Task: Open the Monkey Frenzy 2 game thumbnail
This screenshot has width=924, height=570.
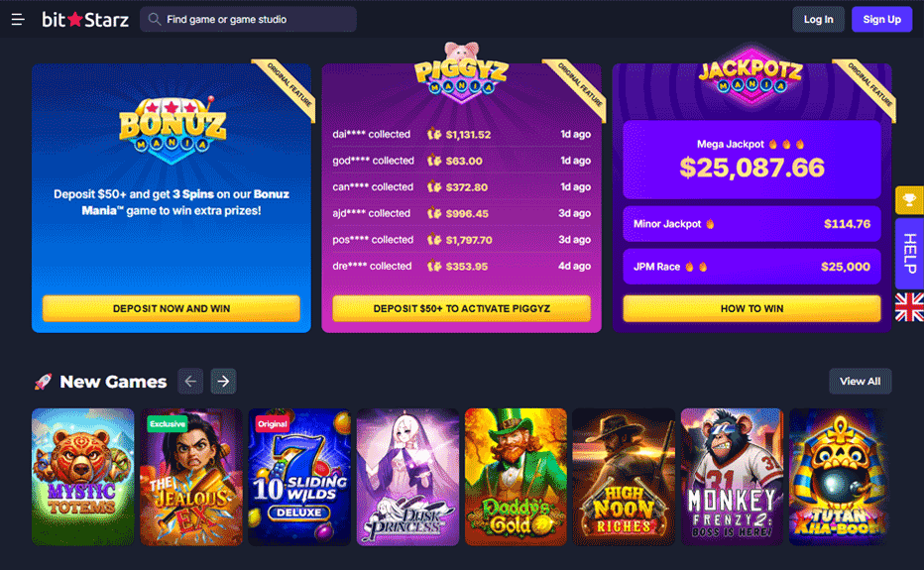Action: (x=732, y=477)
